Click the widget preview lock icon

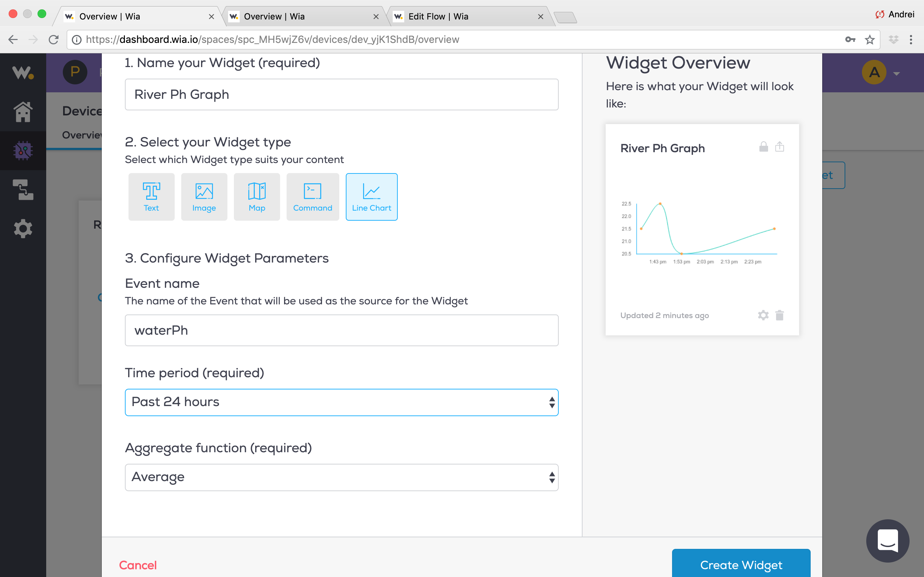[763, 147]
